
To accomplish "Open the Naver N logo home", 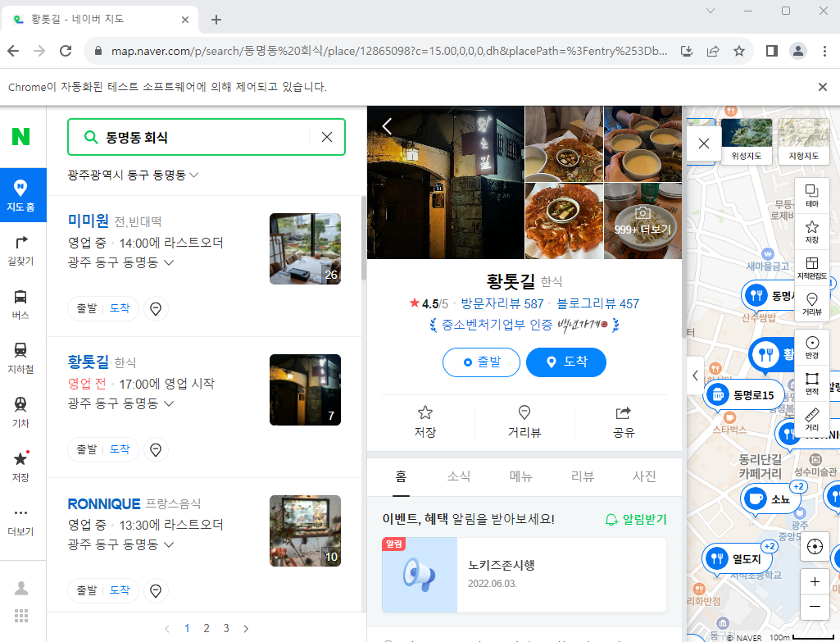I will coord(20,137).
